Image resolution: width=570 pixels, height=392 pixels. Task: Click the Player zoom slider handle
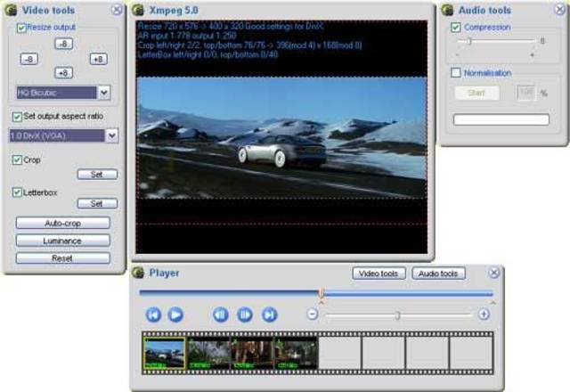397,314
